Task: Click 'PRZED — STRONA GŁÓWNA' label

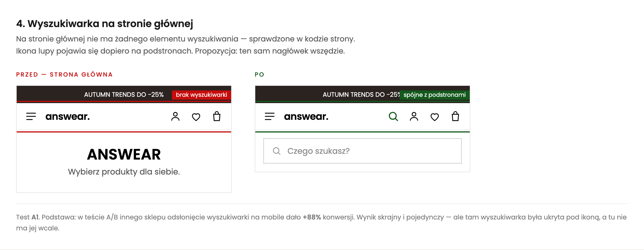Action: tap(64, 75)
